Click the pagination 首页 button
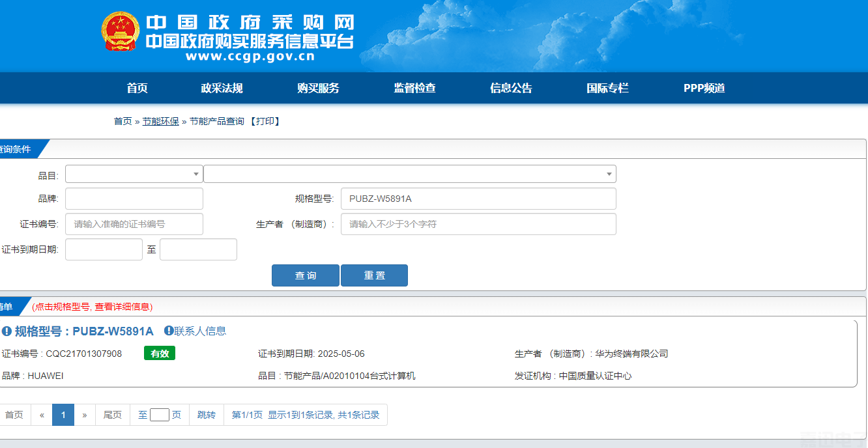Screen dimensions: 868x448 click(14, 415)
